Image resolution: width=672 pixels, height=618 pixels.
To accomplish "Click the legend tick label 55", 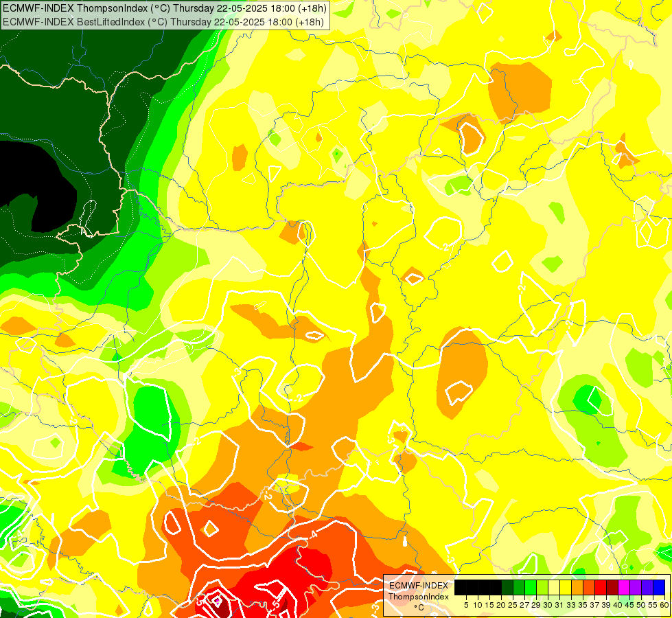I will click(653, 606).
